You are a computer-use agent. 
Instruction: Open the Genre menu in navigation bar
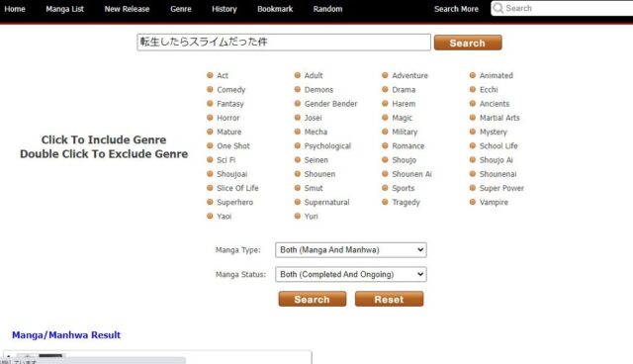click(180, 9)
